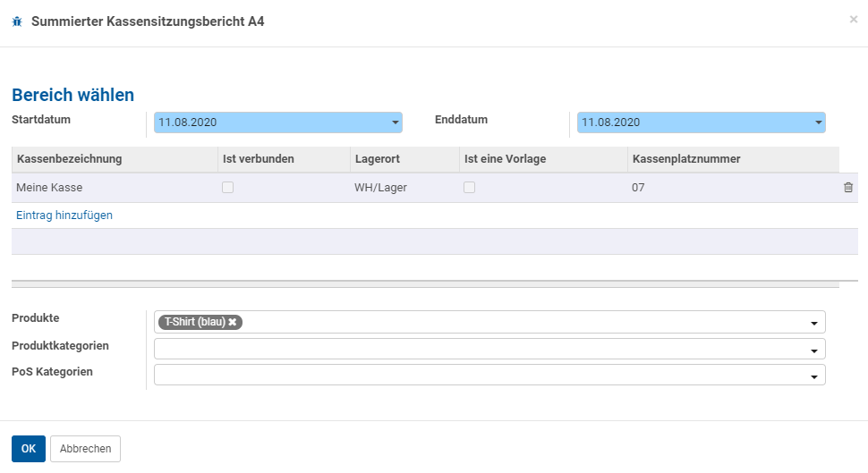Expand the Produktkategorien dropdown arrow
868x473 pixels.
coord(813,351)
